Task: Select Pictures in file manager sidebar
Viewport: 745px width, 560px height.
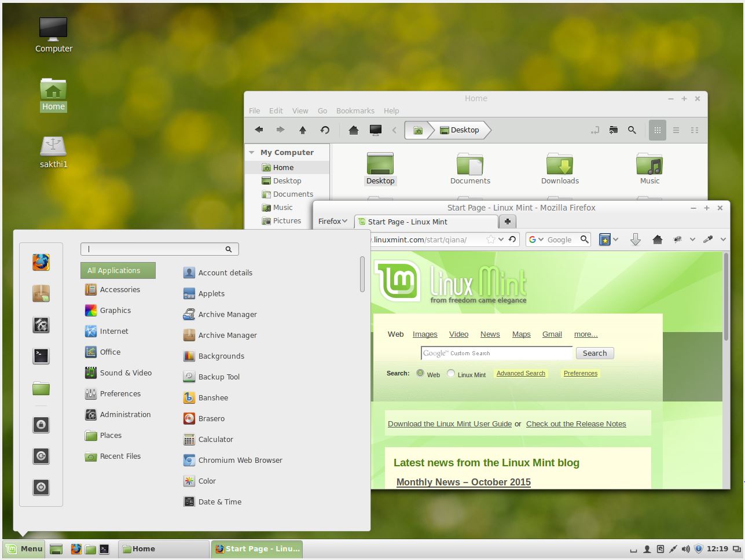Action: click(282, 221)
